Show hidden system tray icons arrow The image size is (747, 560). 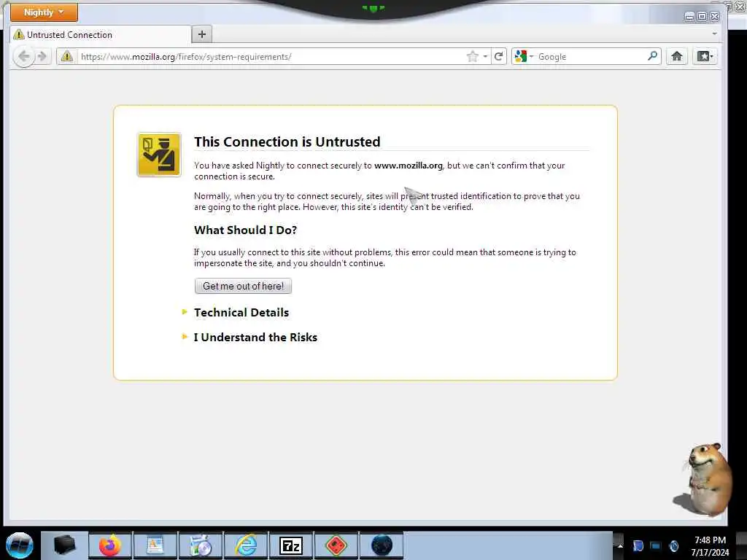pos(620,545)
